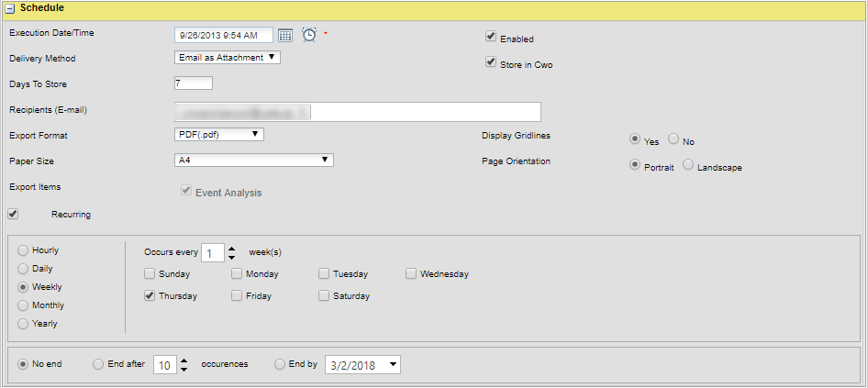Click the Execution Date/Time input field
Image resolution: width=868 pixels, height=388 pixels.
224,35
